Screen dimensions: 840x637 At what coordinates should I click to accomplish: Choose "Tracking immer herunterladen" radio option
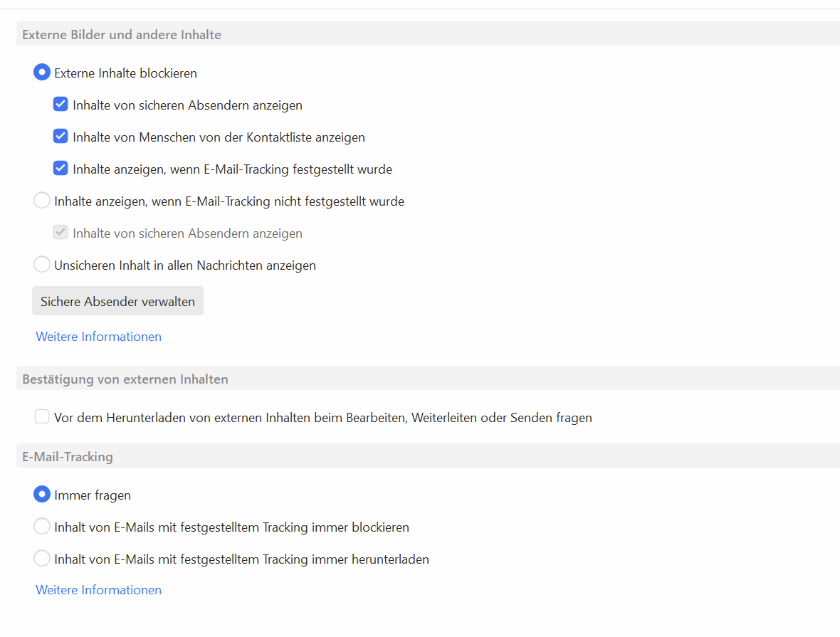42,559
